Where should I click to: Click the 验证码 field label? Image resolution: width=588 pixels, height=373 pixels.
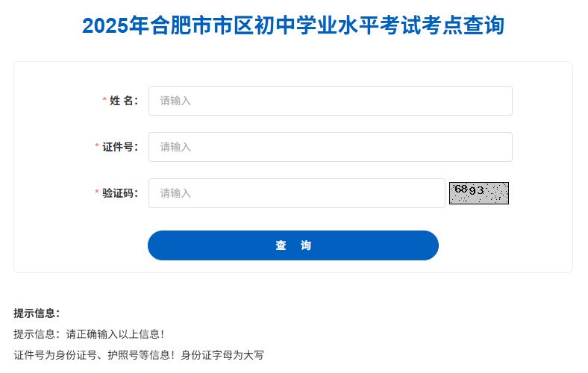pos(120,193)
